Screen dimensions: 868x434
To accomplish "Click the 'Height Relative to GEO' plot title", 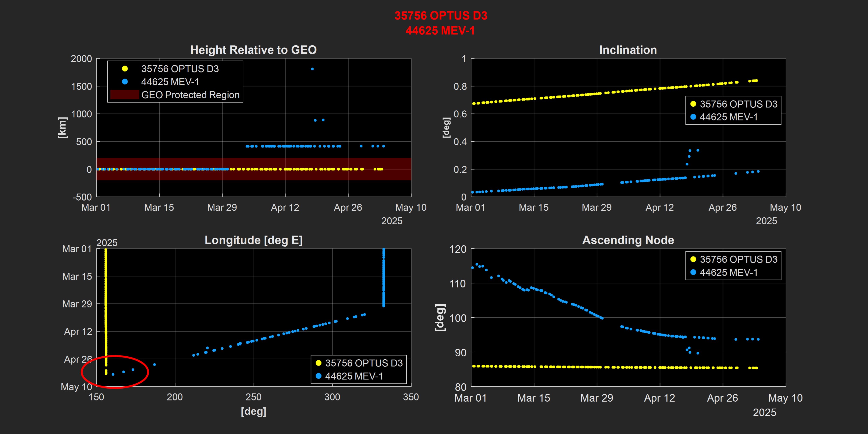I will pyautogui.click(x=253, y=50).
